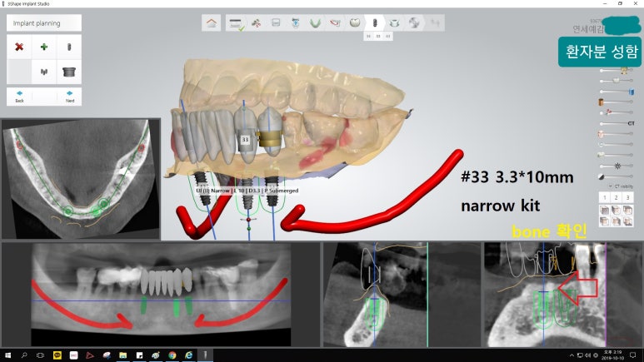This screenshot has width=644, height=362.
Task: Select view preset 3 button
Action: [627, 197]
